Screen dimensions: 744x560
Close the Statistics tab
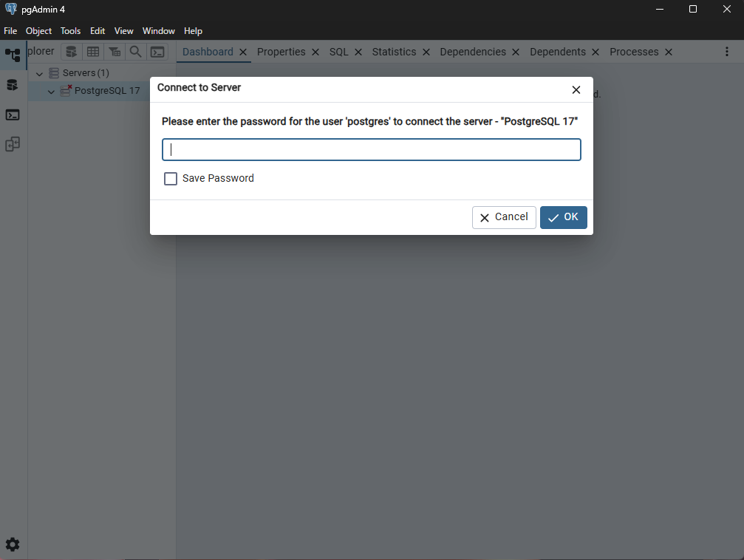tap(426, 52)
